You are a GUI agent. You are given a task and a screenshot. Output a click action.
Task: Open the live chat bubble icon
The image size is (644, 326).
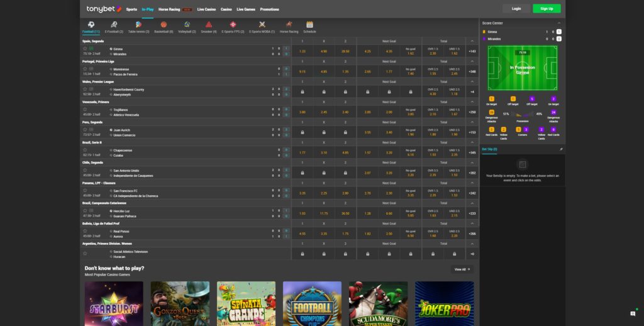point(633,313)
